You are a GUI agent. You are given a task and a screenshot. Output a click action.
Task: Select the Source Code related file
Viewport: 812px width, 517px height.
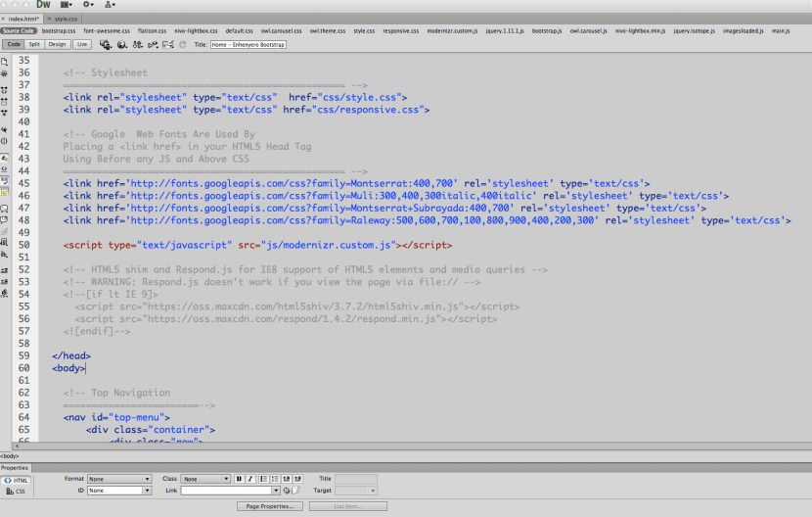19,31
